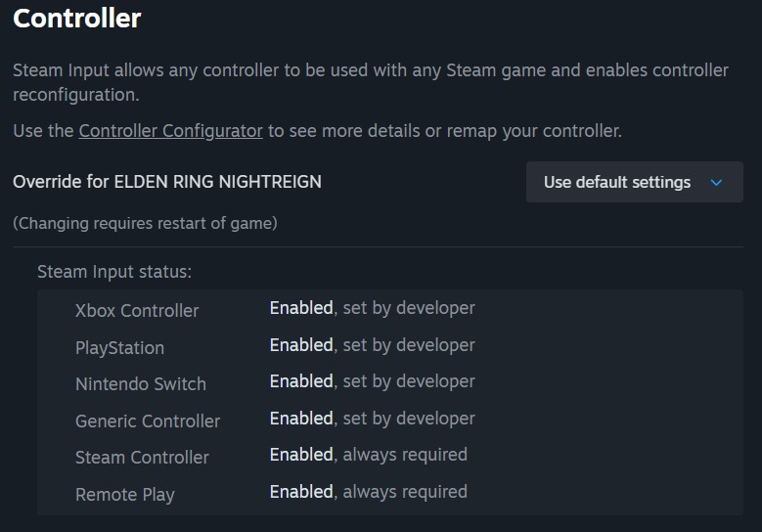This screenshot has width=762, height=532.
Task: Click Override for ELDEN RING NIGHTREIGN label
Action: coord(167,182)
